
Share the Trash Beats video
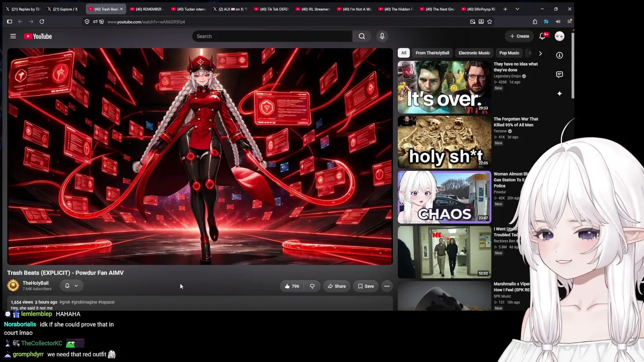(337, 286)
